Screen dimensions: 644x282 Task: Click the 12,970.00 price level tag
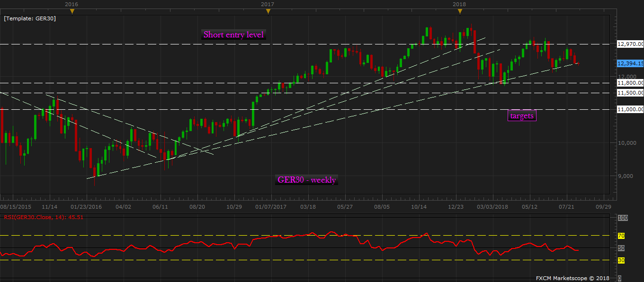630,44
